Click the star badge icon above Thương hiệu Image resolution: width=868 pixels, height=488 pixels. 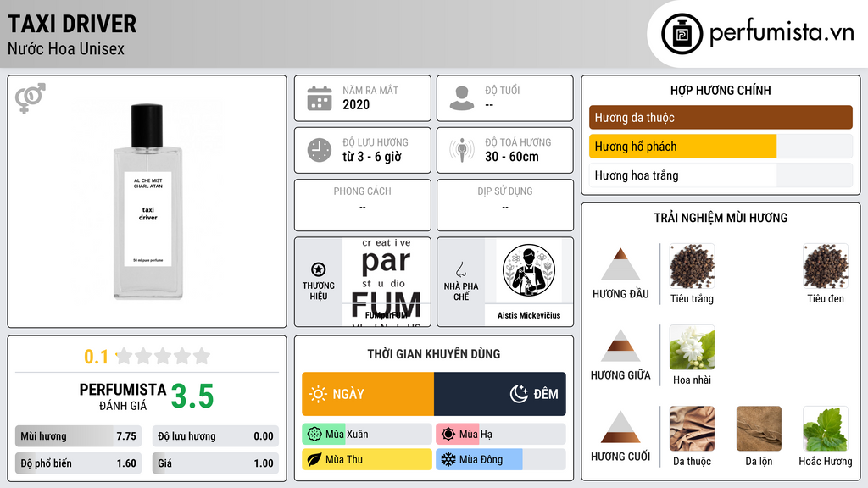[x=319, y=269]
